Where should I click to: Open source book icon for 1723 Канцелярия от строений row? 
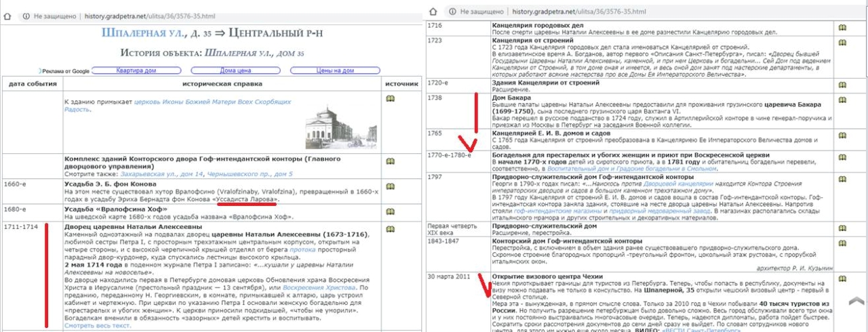point(842,42)
